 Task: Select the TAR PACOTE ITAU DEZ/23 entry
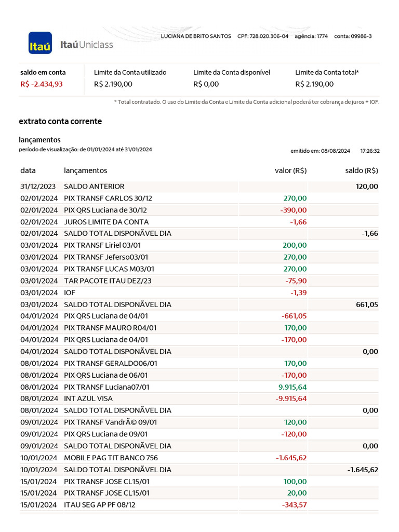coord(108,281)
